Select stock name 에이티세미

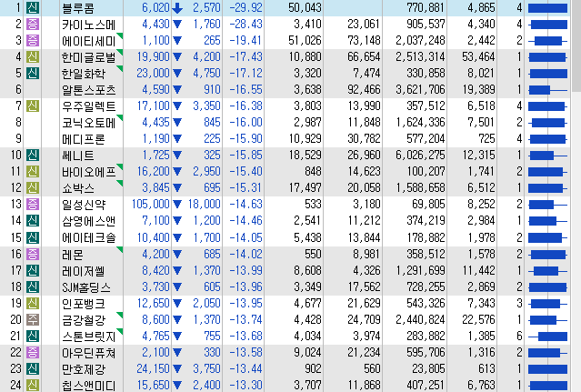tap(88, 41)
